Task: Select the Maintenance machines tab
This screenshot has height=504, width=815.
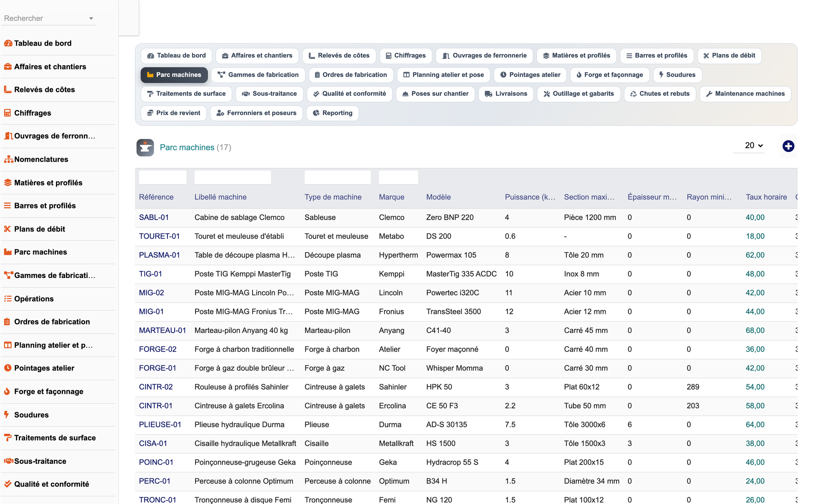Action: 745,94
